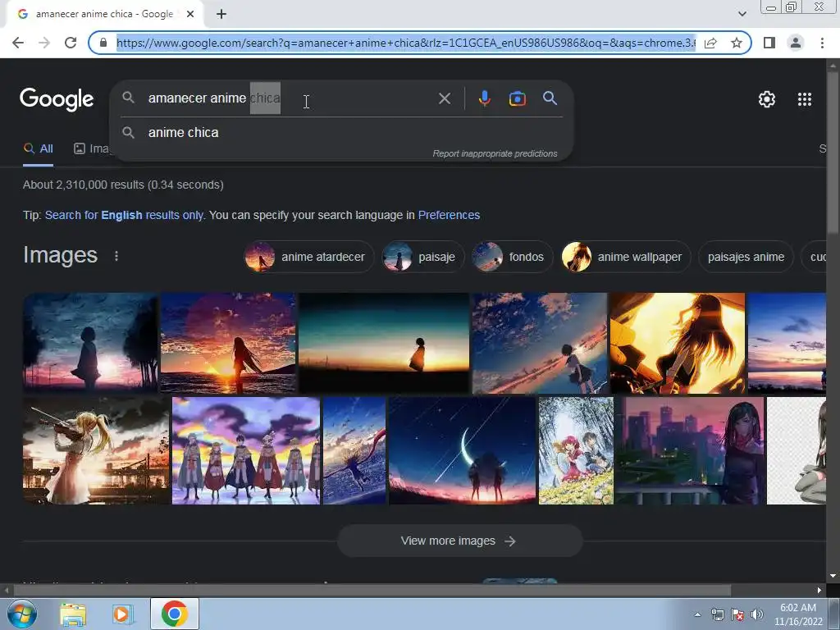Screen dimensions: 840x630
Task: Select the 'anime chica' suggestion
Action: (342, 132)
